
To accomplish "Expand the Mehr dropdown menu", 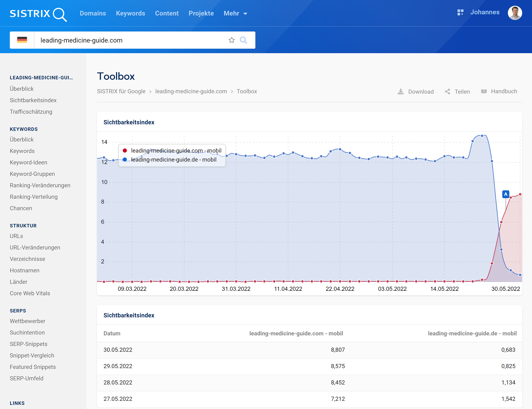I will pos(235,13).
